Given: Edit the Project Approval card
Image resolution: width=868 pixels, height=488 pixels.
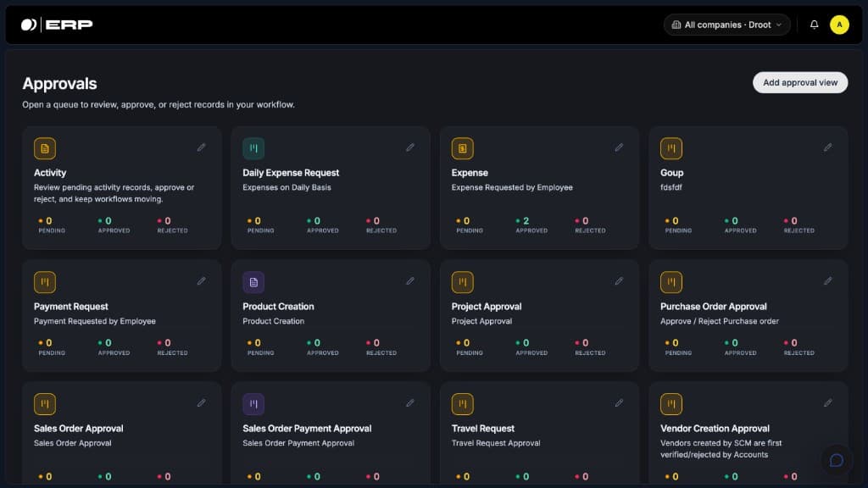Looking at the screenshot, I should [x=619, y=281].
